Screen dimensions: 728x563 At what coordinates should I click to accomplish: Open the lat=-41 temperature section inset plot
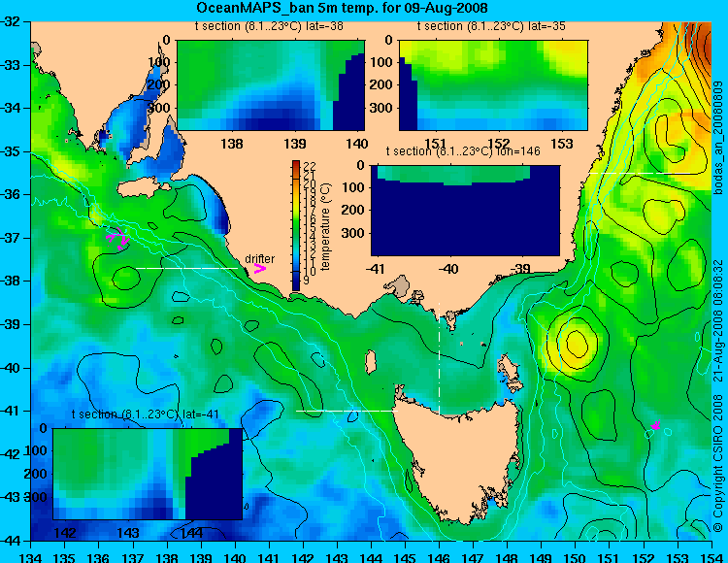pyautogui.click(x=148, y=474)
